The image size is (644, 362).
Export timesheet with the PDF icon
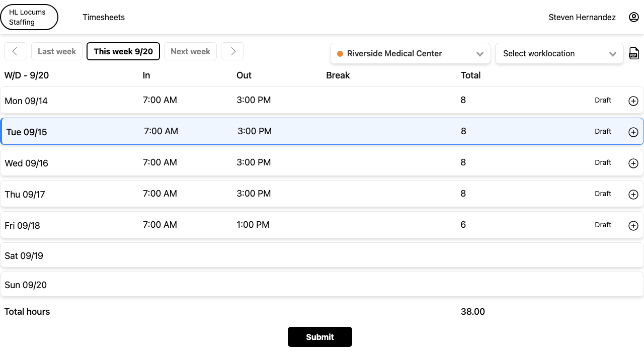[634, 53]
